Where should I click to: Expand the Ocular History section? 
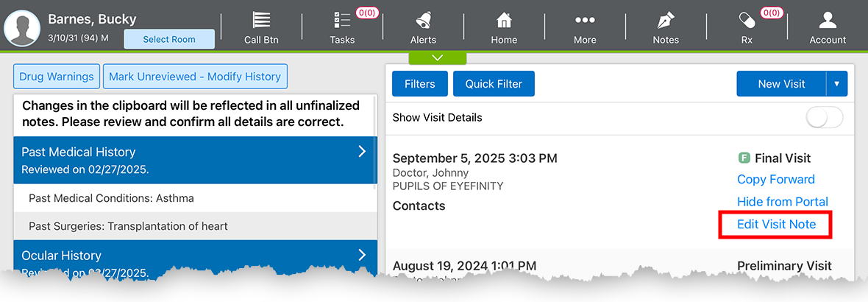tap(361, 255)
